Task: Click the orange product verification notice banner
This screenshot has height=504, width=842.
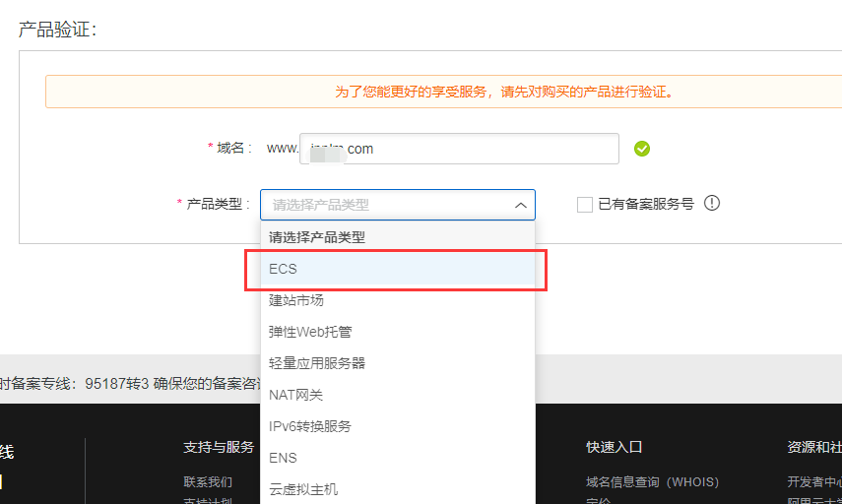Action: point(443,92)
